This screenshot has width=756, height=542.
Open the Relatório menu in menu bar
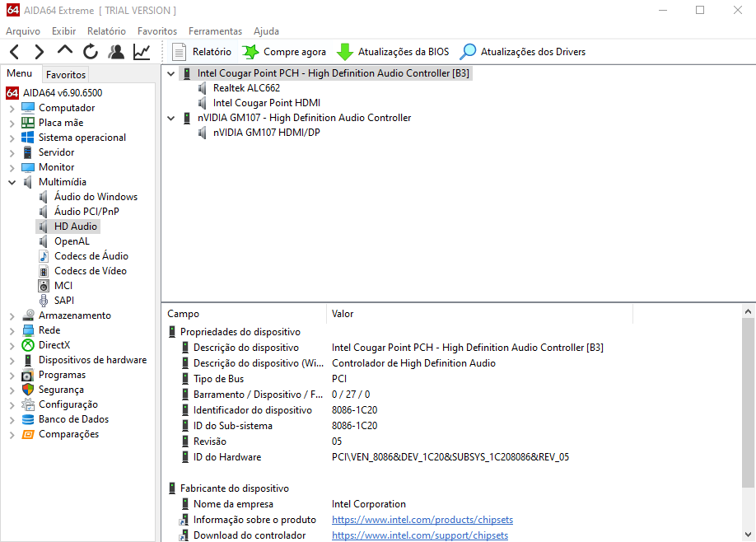click(x=106, y=30)
